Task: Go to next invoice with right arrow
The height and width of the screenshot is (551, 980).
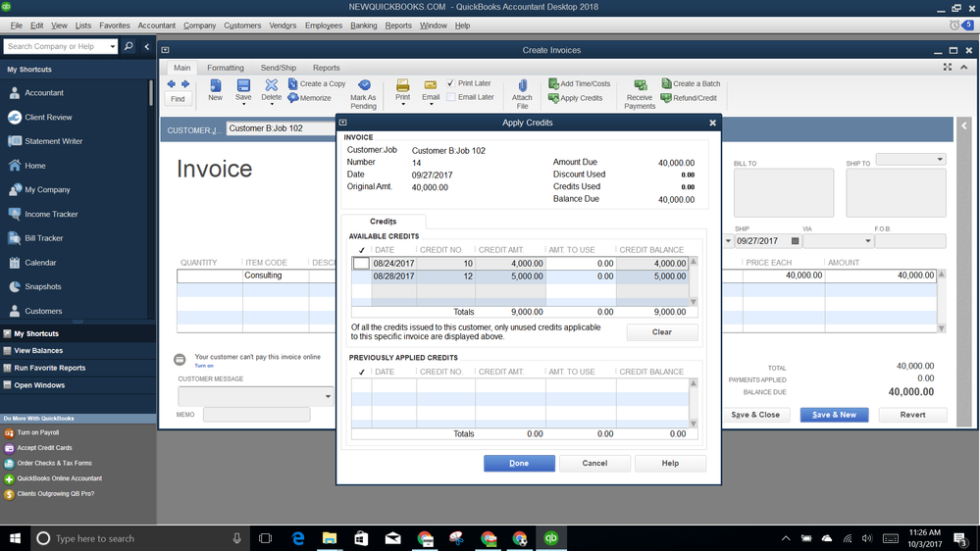Action: pyautogui.click(x=185, y=83)
